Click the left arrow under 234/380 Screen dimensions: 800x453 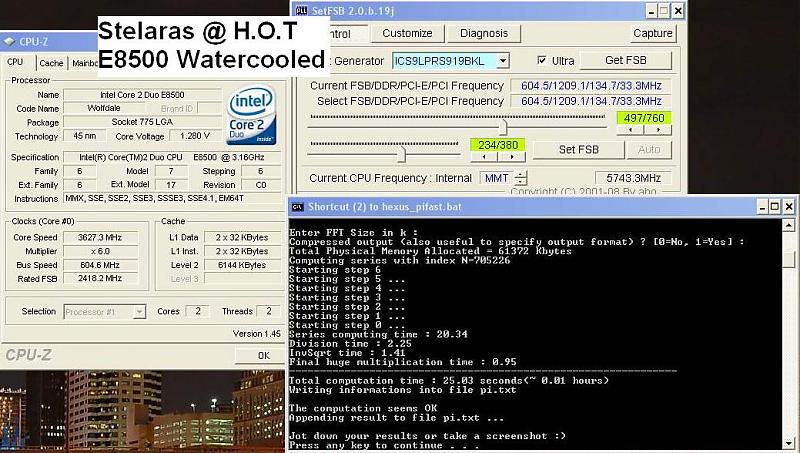pyautogui.click(x=484, y=157)
